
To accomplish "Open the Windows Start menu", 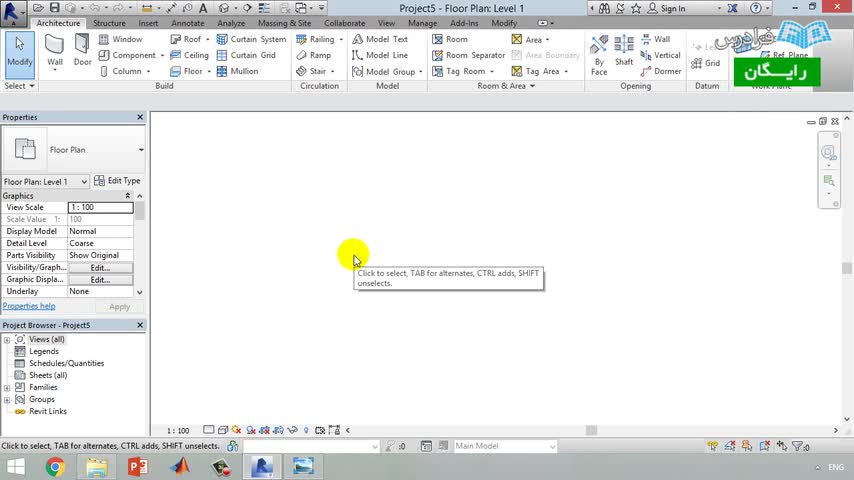I will (16, 467).
